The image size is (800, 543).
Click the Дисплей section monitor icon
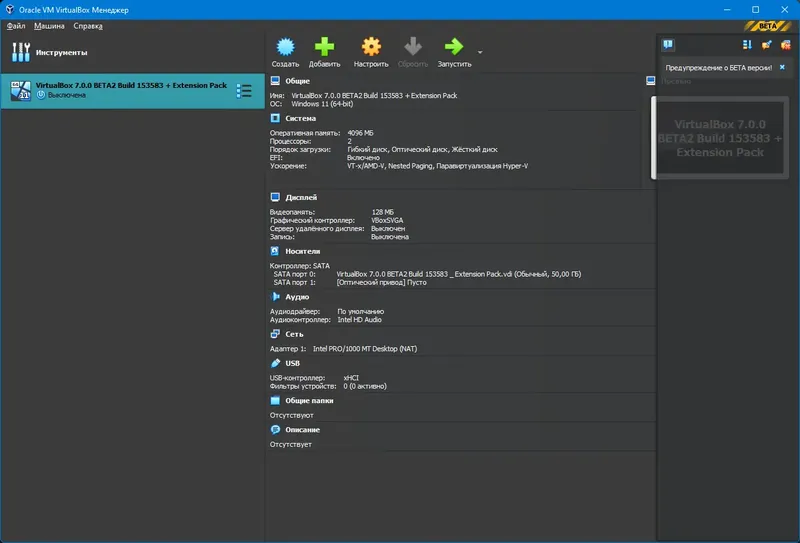(275, 197)
